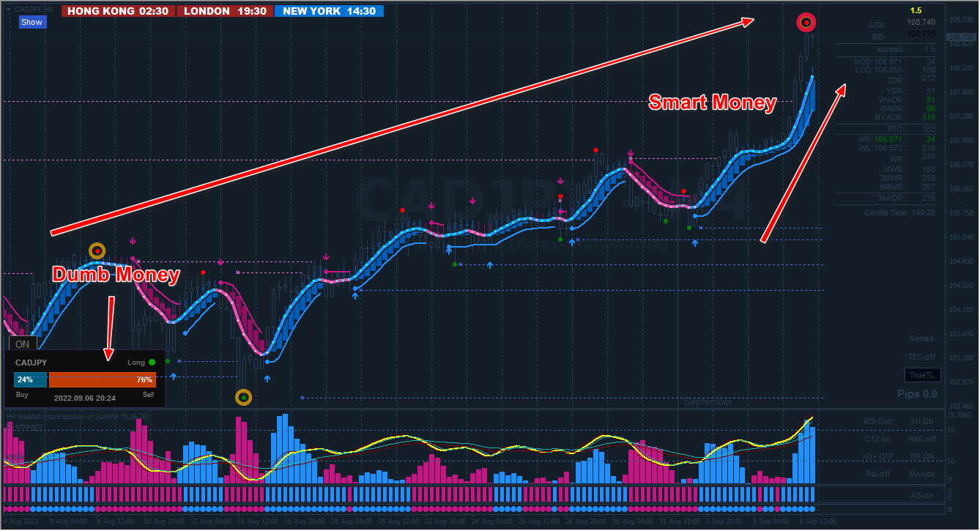The height and width of the screenshot is (531, 980).
Task: Click the blue Show button
Action: 32,22
